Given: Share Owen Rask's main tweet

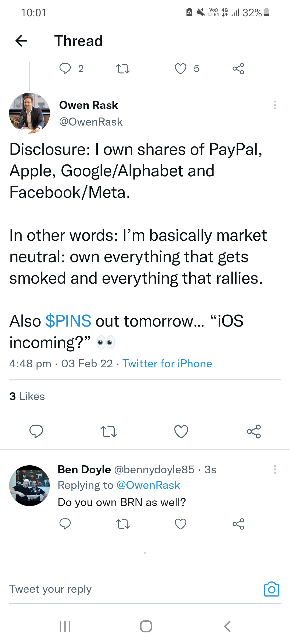Looking at the screenshot, I should 254,431.
